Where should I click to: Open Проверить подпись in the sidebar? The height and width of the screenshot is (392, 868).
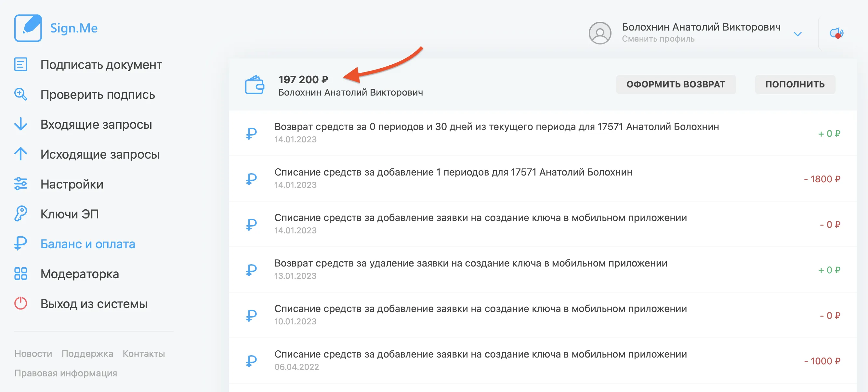98,95
